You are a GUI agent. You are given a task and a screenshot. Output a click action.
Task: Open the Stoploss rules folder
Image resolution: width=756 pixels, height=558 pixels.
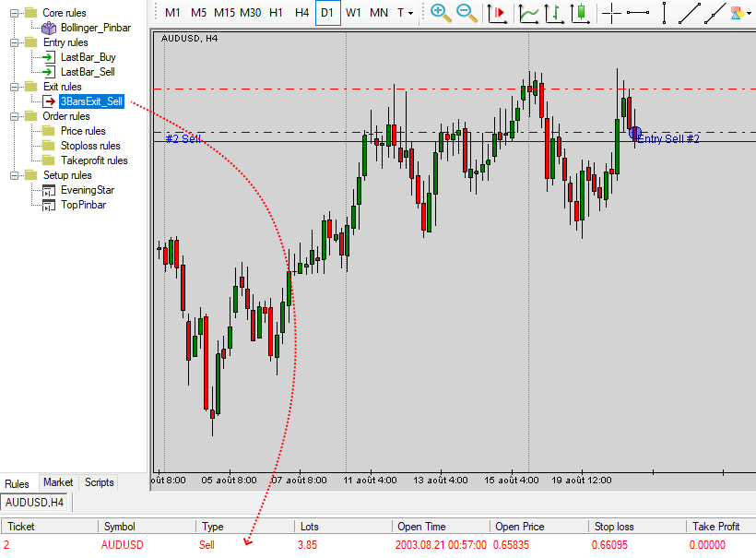pos(90,146)
